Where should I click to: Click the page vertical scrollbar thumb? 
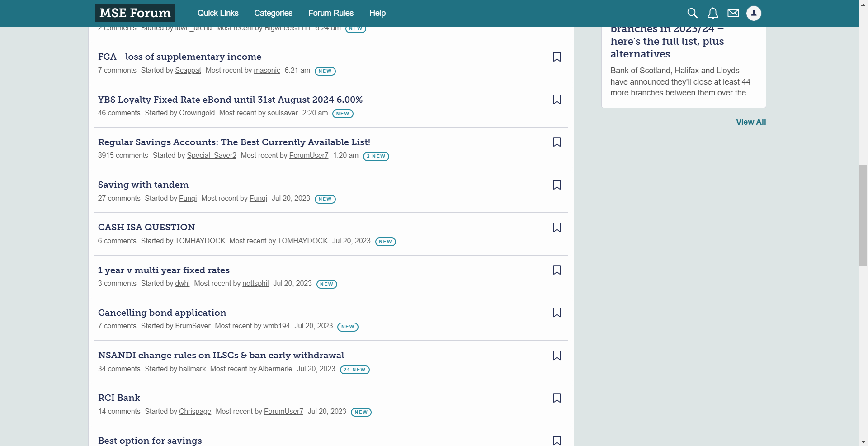(x=863, y=215)
